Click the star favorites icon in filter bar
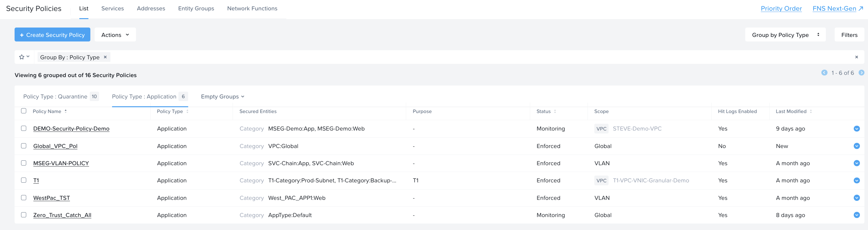Screen dimensions: 868x230 pos(22,57)
